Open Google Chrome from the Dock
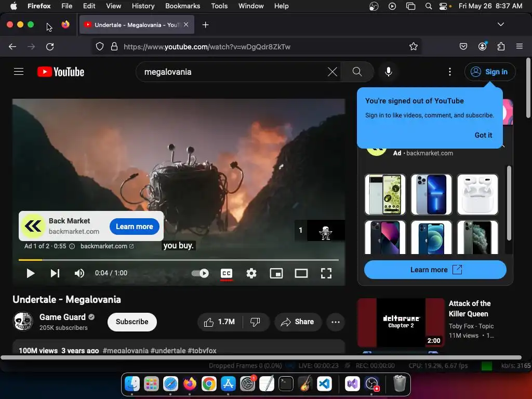Image resolution: width=532 pixels, height=399 pixels. 209,384
